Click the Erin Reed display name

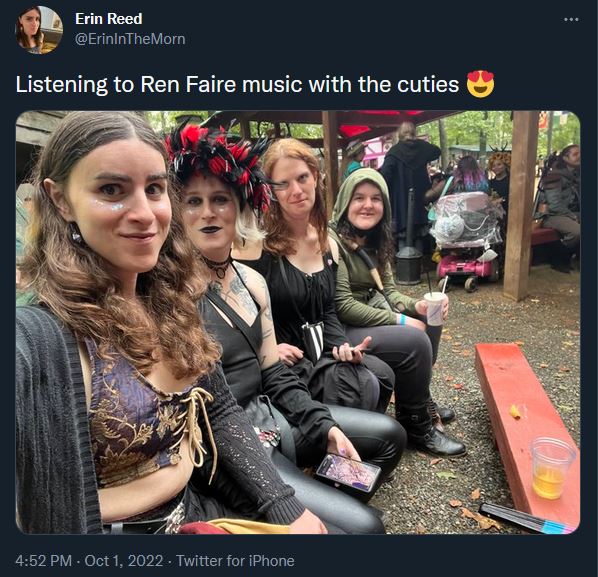(x=109, y=19)
